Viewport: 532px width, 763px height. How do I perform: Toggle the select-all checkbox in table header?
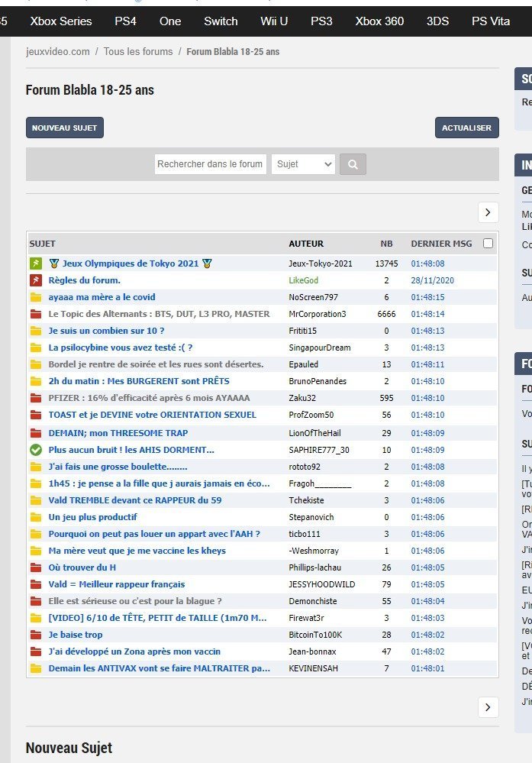click(488, 244)
